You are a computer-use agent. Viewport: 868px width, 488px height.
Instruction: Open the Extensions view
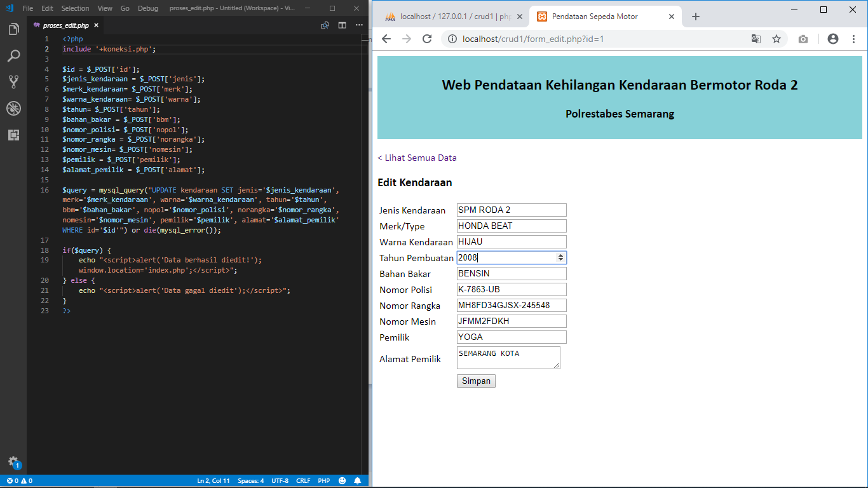coord(13,135)
